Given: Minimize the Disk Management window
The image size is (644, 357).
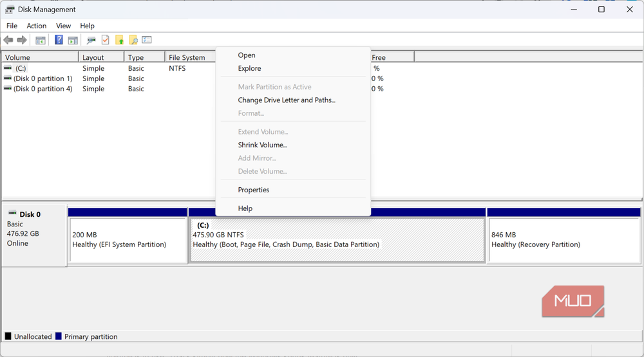Looking at the screenshot, I should pyautogui.click(x=574, y=10).
